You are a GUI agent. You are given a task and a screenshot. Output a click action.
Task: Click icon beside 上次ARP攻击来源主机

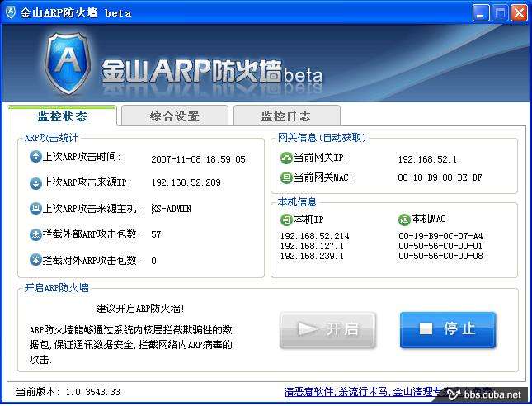[35, 209]
